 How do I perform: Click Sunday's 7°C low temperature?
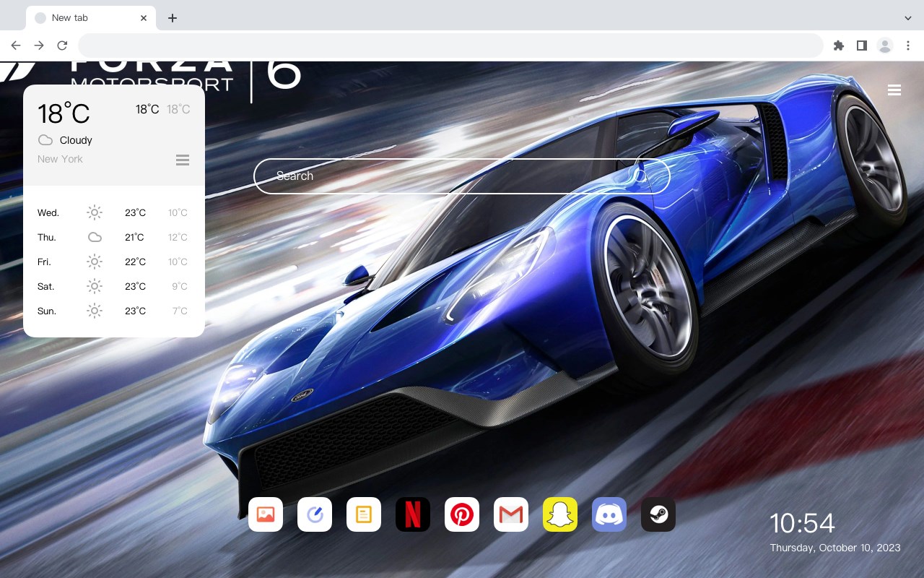(x=180, y=311)
